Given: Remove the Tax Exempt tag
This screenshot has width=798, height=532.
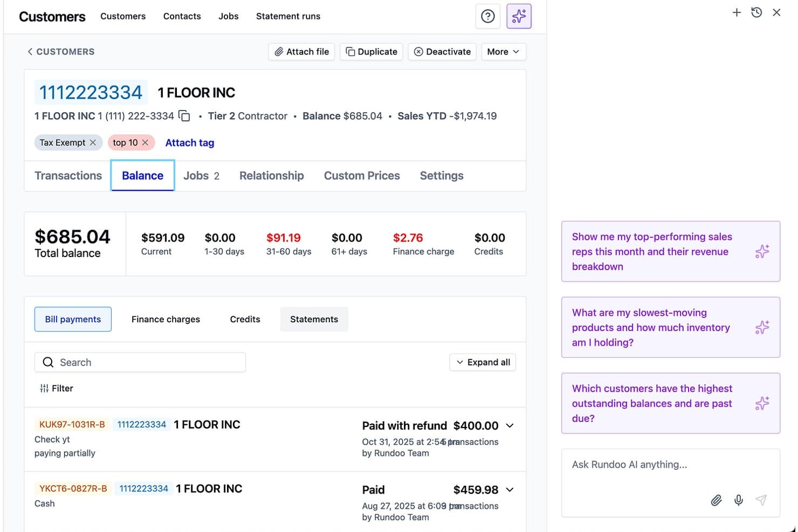Looking at the screenshot, I should click(93, 142).
